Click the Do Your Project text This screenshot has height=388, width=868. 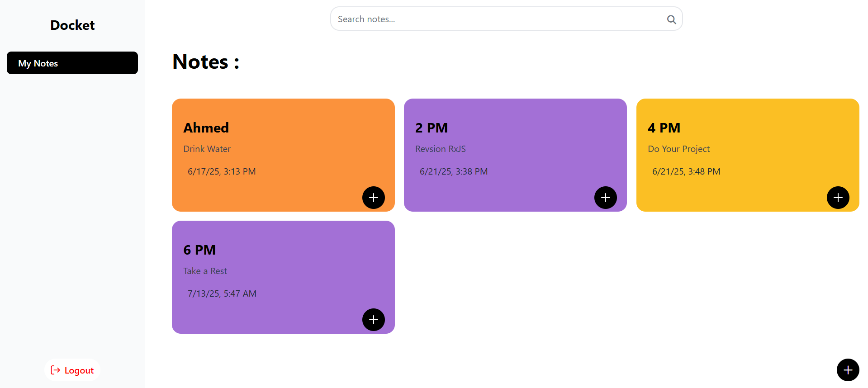678,149
